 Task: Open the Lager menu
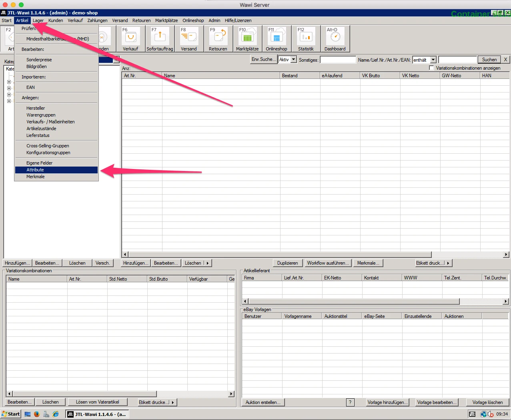38,20
